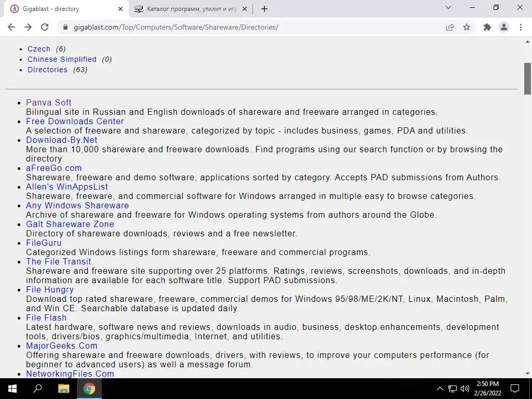Open the Any Windows Shareware link

click(77, 205)
